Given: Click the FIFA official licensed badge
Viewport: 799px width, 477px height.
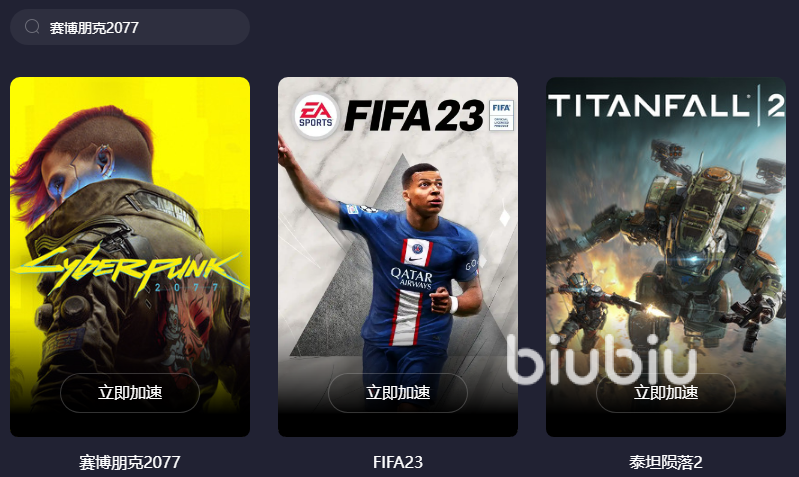Looking at the screenshot, I should 501,115.
